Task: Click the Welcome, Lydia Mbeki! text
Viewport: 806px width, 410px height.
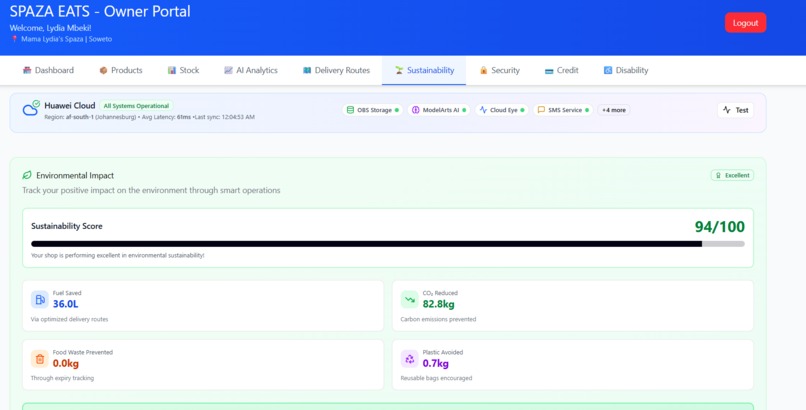Action: tap(50, 28)
